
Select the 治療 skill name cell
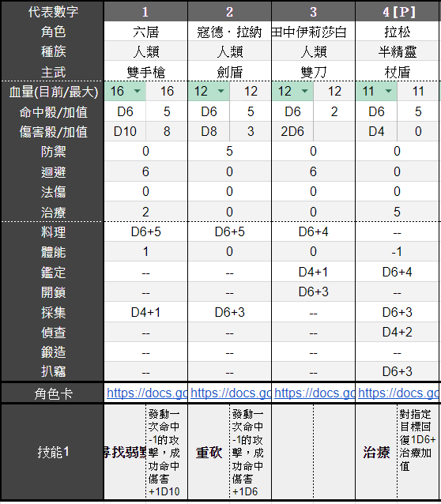point(376,452)
